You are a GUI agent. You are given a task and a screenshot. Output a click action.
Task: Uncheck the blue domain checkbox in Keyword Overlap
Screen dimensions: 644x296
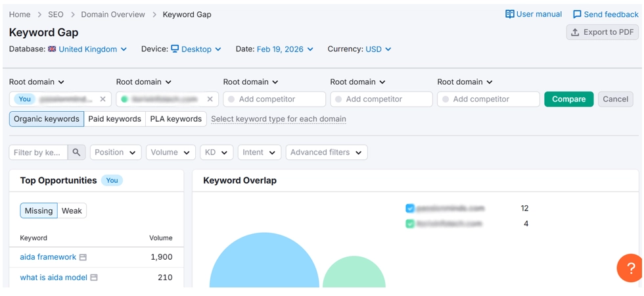[410, 209]
